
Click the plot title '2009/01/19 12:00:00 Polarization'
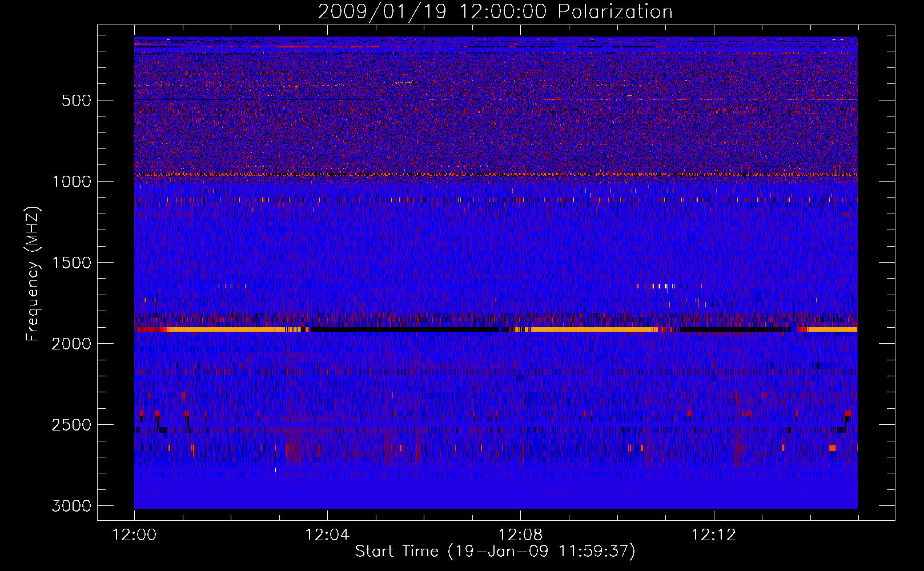(x=495, y=11)
